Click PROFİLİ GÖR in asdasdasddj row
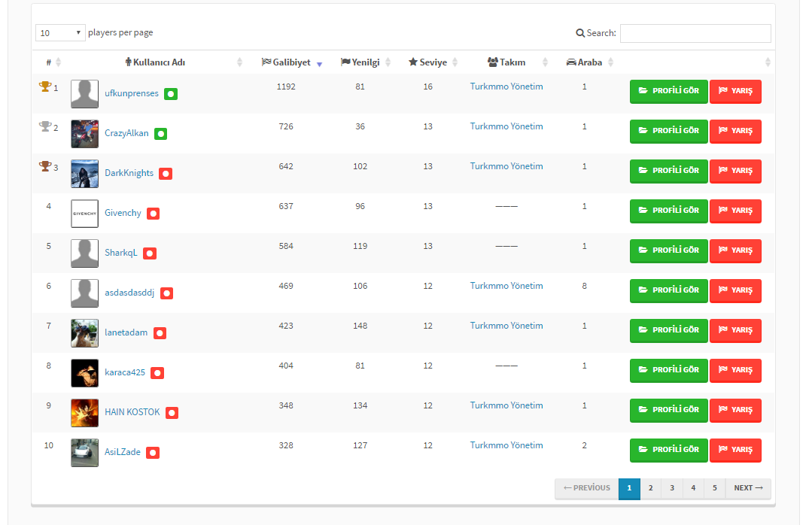The height and width of the screenshot is (525, 812). (x=668, y=290)
